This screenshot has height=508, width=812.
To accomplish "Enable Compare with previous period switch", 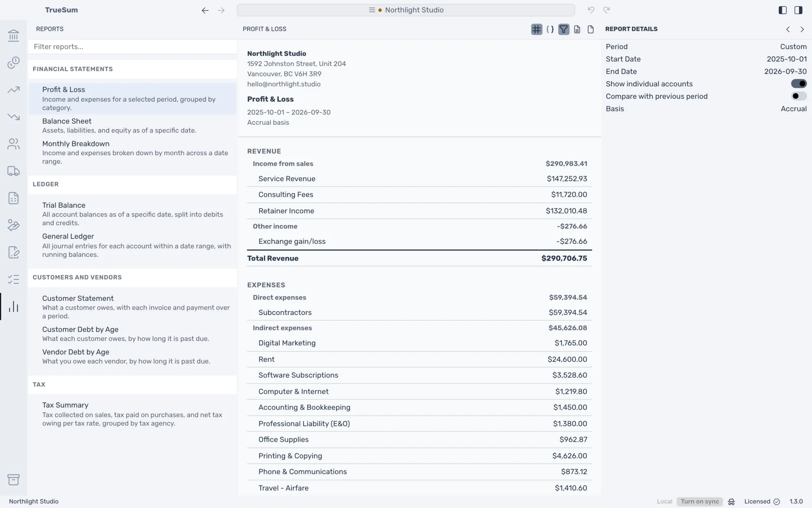I will [x=799, y=96].
